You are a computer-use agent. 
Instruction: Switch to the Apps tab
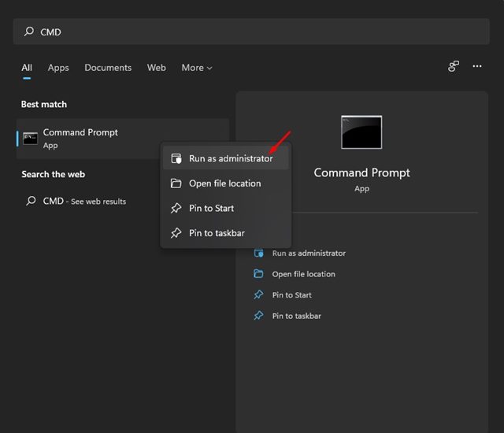pyautogui.click(x=58, y=68)
